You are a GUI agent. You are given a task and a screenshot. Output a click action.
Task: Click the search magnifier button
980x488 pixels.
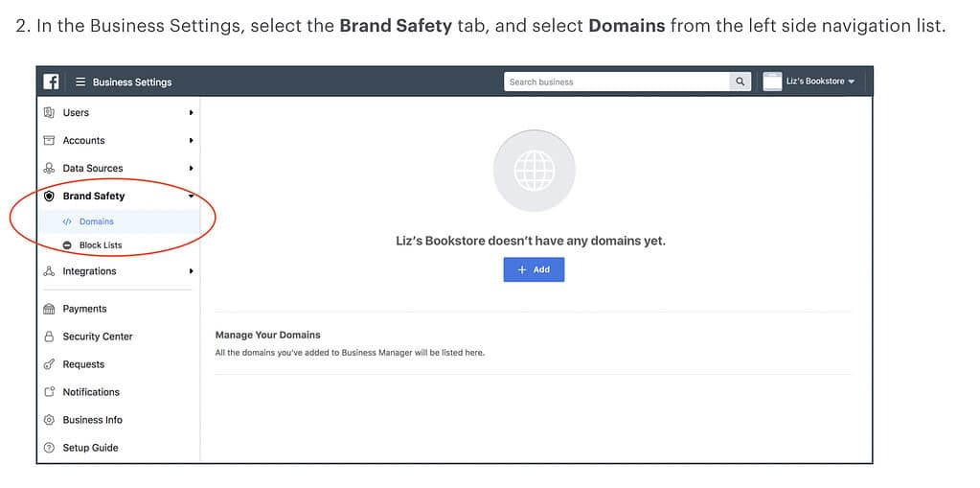(740, 81)
